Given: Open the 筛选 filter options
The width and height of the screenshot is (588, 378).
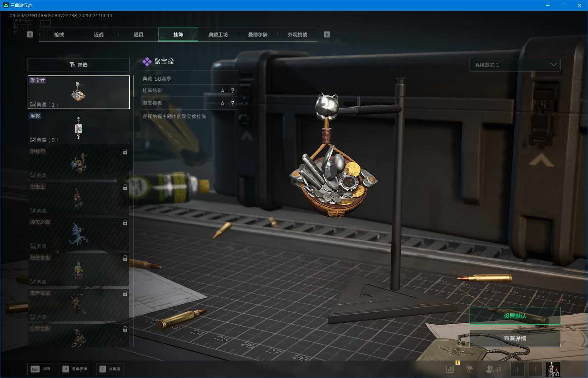Looking at the screenshot, I should [79, 65].
